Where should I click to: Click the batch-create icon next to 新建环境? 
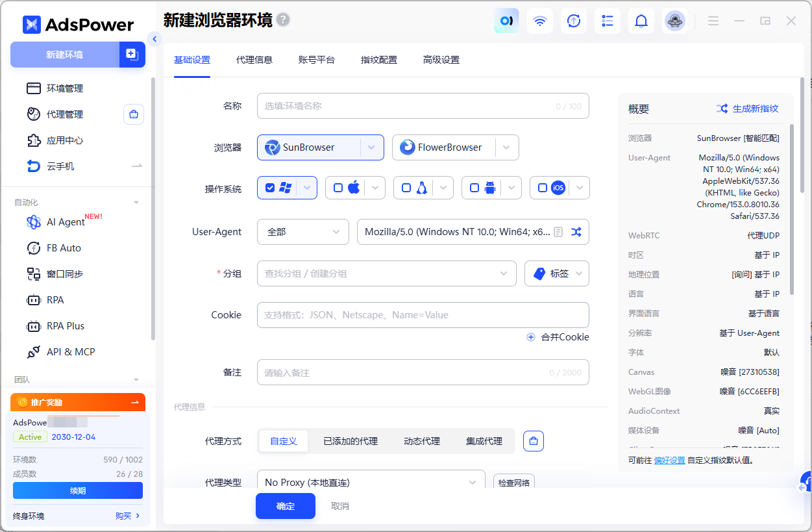click(x=132, y=55)
